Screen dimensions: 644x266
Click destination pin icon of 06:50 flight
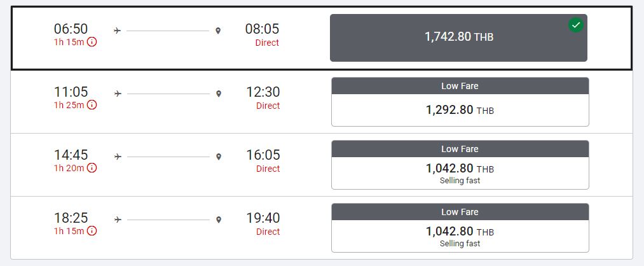218,31
